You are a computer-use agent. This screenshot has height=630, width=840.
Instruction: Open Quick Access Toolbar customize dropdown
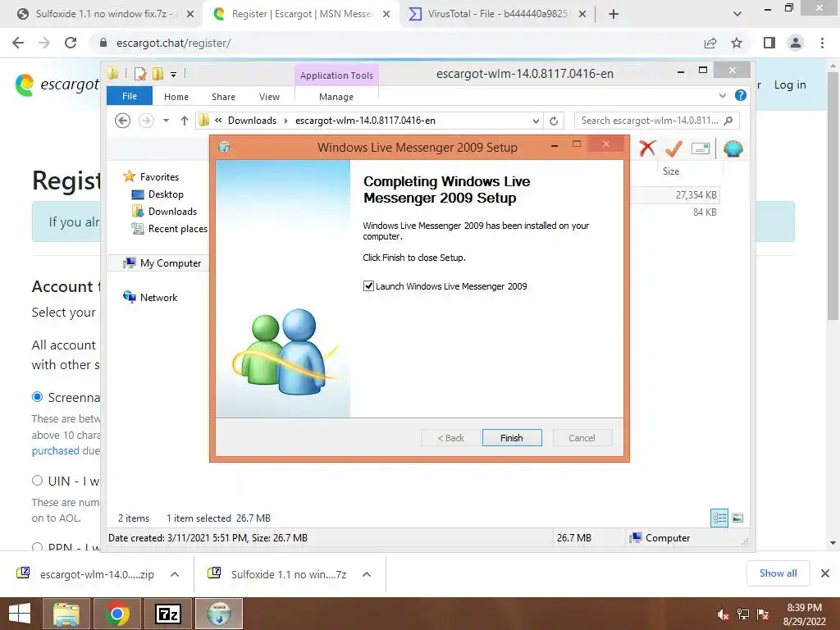click(174, 75)
